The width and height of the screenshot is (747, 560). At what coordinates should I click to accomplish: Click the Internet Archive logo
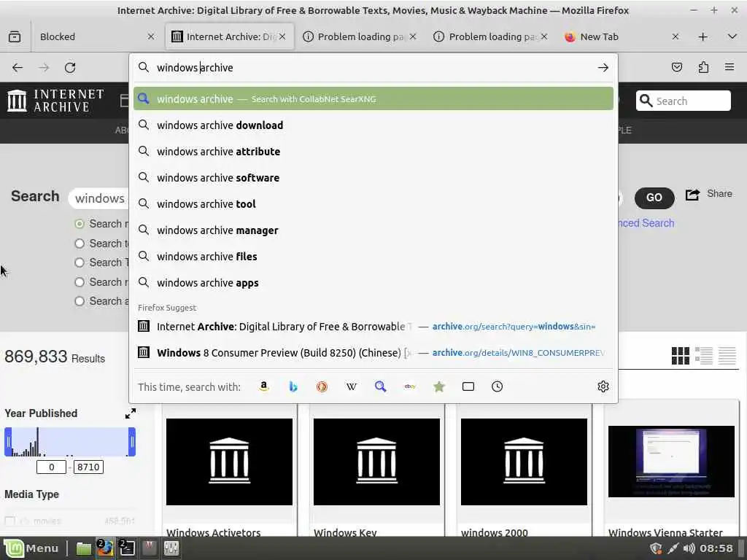click(x=55, y=101)
